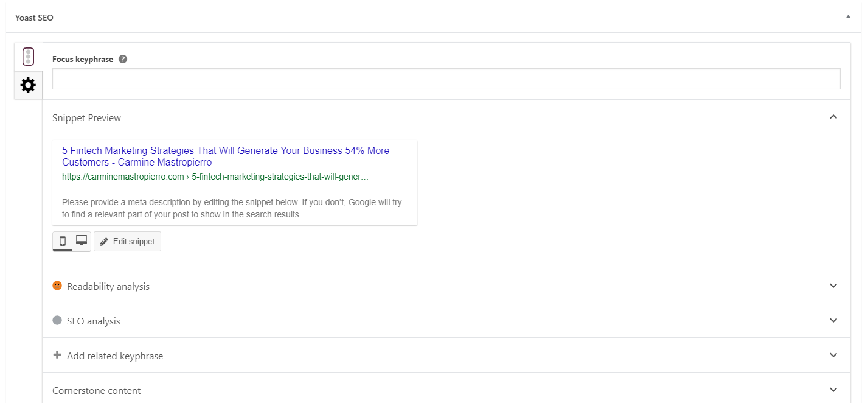The height and width of the screenshot is (403, 868).
Task: Click the Edit snippet button
Action: (x=127, y=241)
